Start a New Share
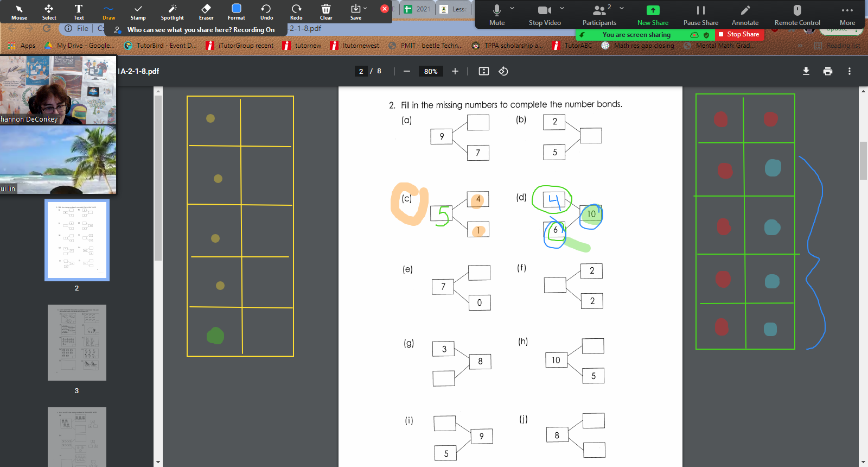The image size is (868, 467). [653, 15]
